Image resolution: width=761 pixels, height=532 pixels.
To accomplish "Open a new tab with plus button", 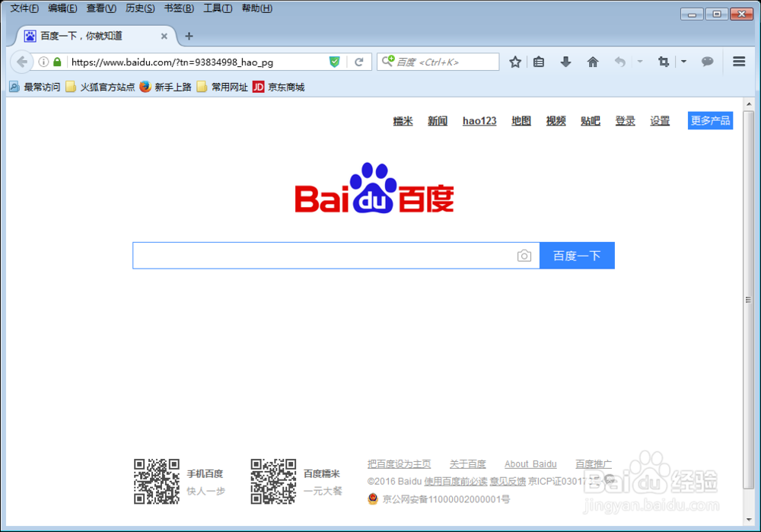I will pos(189,36).
